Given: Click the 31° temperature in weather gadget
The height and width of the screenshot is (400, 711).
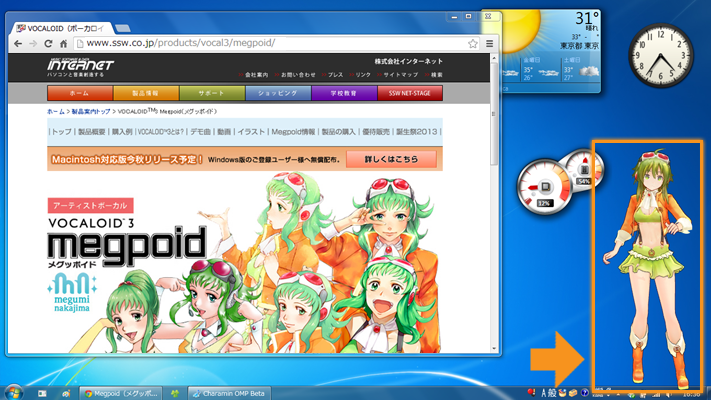Looking at the screenshot, I should point(587,19).
